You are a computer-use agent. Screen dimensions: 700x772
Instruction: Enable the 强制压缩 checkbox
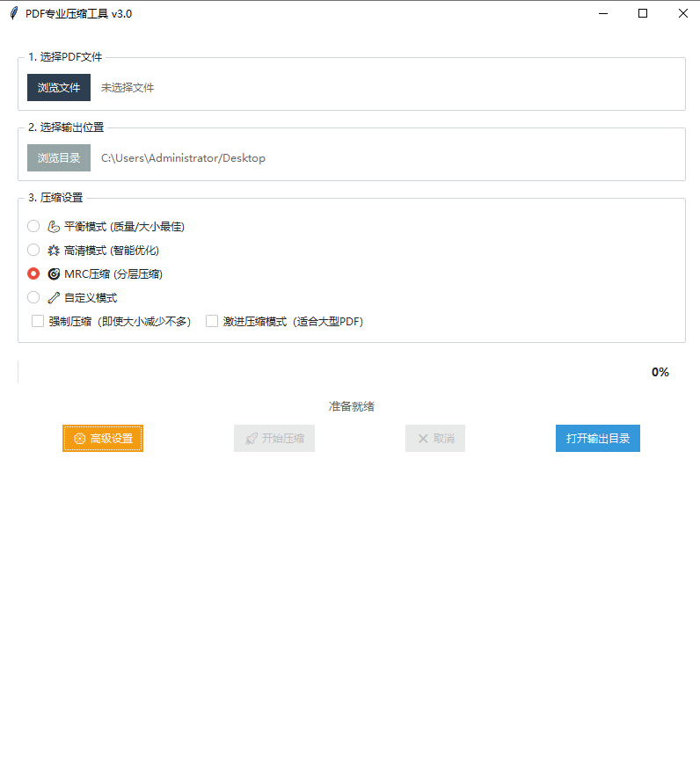(38, 321)
